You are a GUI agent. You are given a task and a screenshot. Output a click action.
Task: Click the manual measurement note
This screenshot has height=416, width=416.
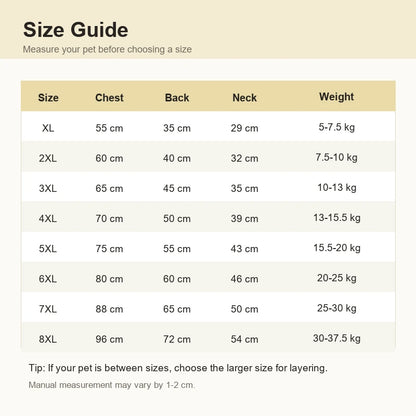click(x=112, y=385)
